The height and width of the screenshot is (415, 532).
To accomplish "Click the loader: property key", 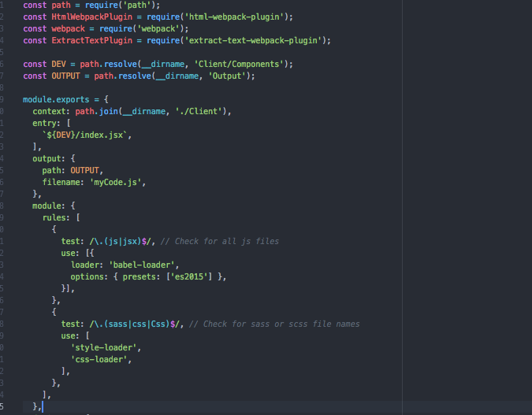I will (x=87, y=265).
